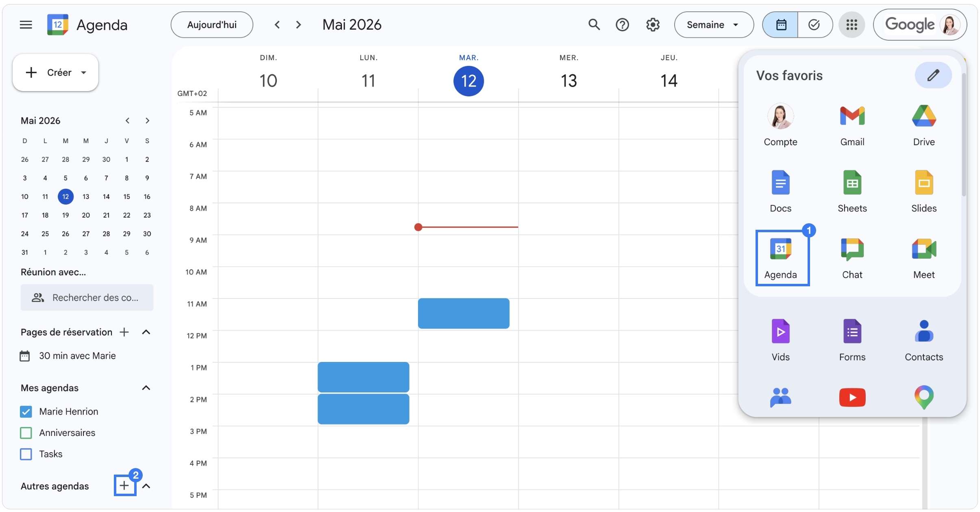The height and width of the screenshot is (512, 980).
Task: Open the Google account avatar menu
Action: tap(950, 25)
